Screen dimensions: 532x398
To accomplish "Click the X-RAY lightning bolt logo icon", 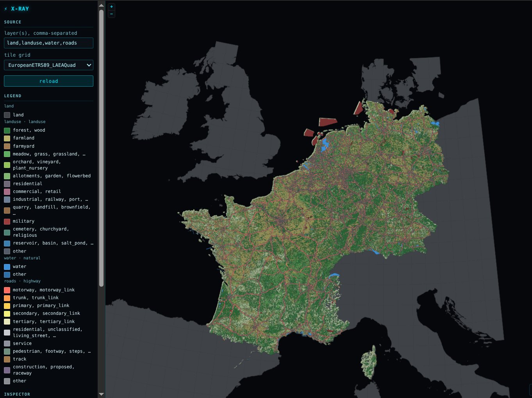I will [6, 9].
